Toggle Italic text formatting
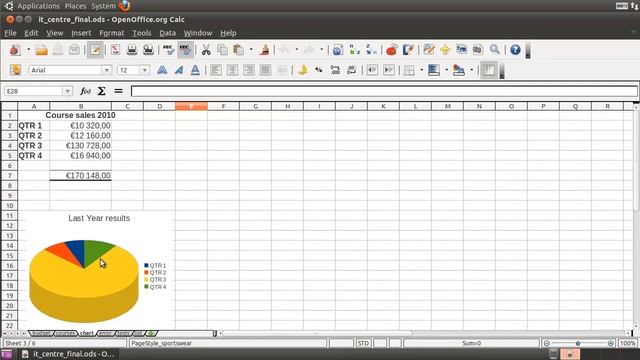 pyautogui.click(x=179, y=70)
